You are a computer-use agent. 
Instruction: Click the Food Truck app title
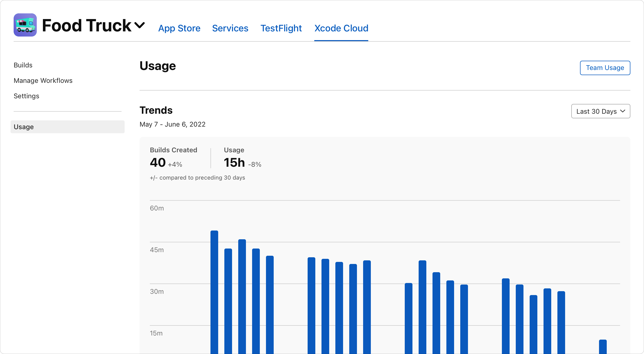point(87,25)
